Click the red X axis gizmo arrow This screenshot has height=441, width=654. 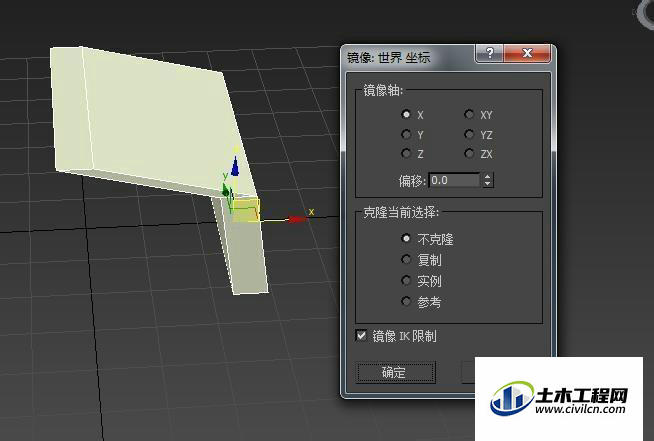pyautogui.click(x=297, y=219)
